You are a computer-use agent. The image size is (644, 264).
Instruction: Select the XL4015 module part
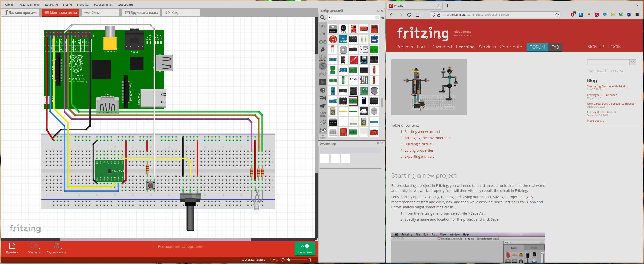333,122
